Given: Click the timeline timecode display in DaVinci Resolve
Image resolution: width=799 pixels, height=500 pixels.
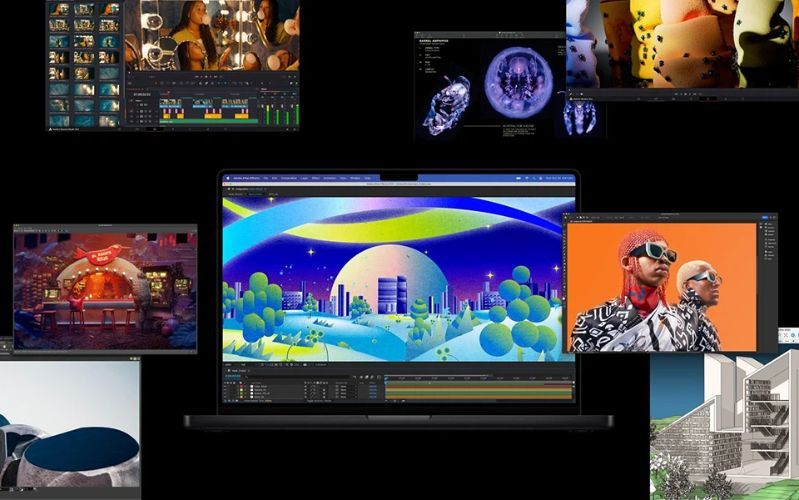Looking at the screenshot, I should (x=142, y=94).
